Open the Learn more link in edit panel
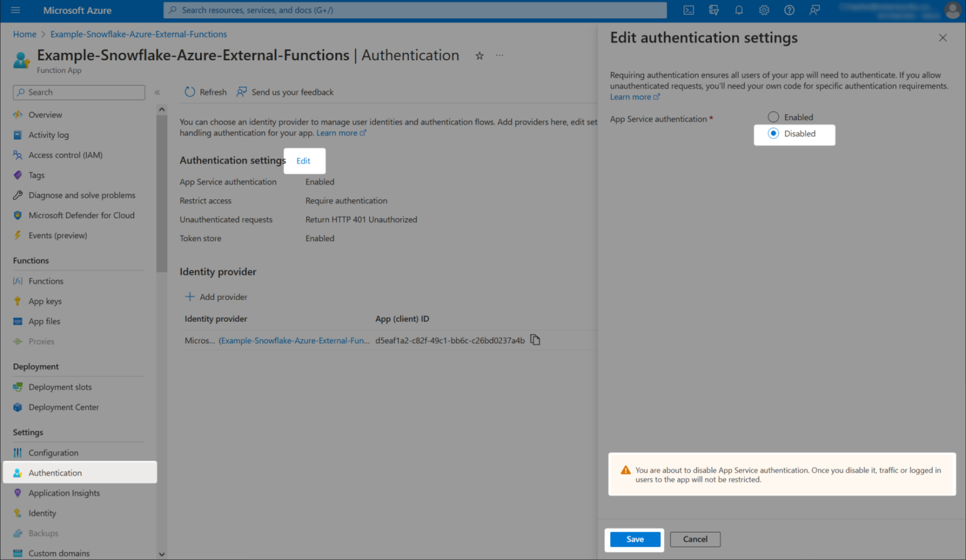966x560 pixels. coord(631,96)
